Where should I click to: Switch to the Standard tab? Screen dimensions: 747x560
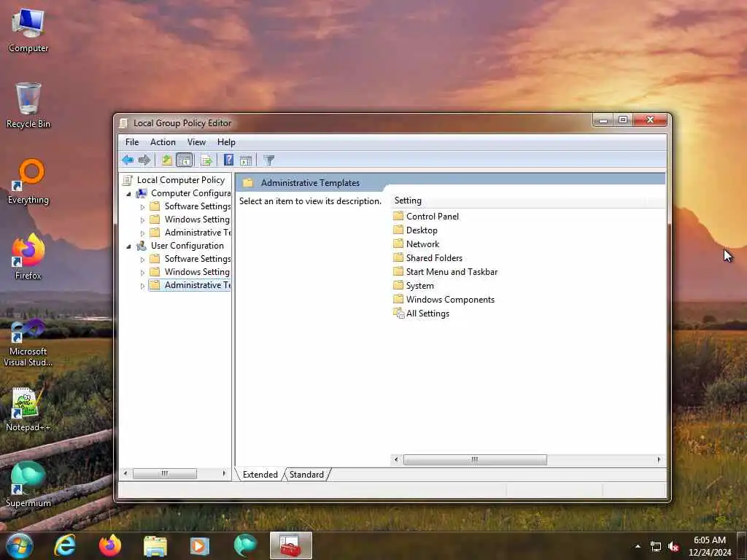point(306,474)
